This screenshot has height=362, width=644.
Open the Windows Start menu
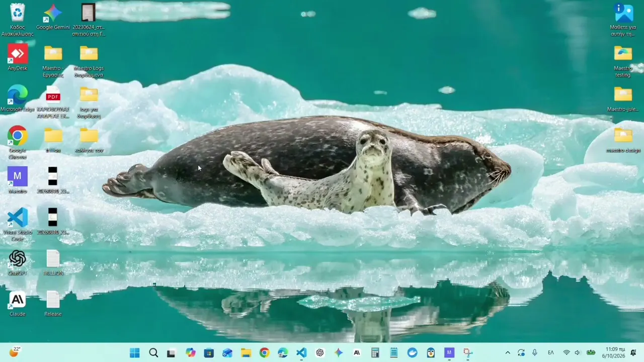135,353
